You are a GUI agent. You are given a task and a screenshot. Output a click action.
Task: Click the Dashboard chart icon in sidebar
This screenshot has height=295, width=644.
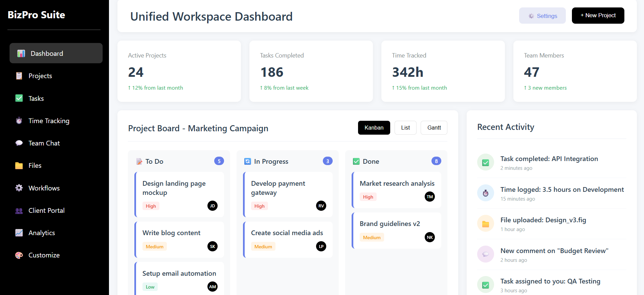point(21,53)
